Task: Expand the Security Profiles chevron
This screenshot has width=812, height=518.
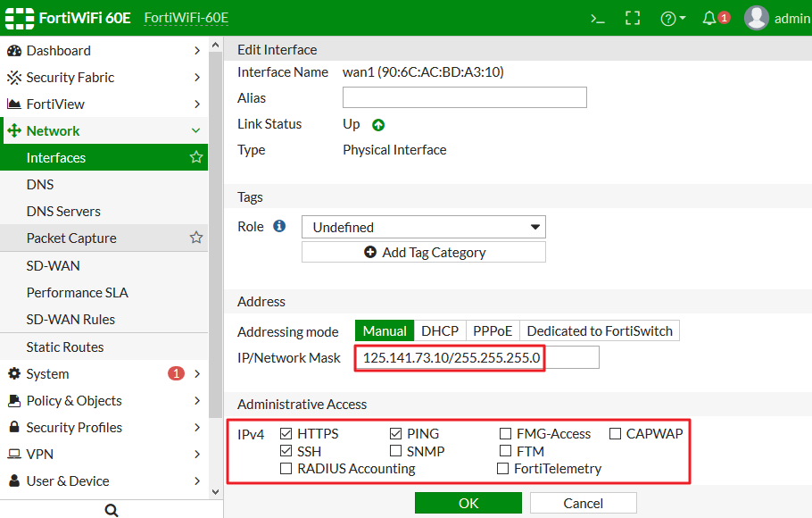Action: [197, 427]
